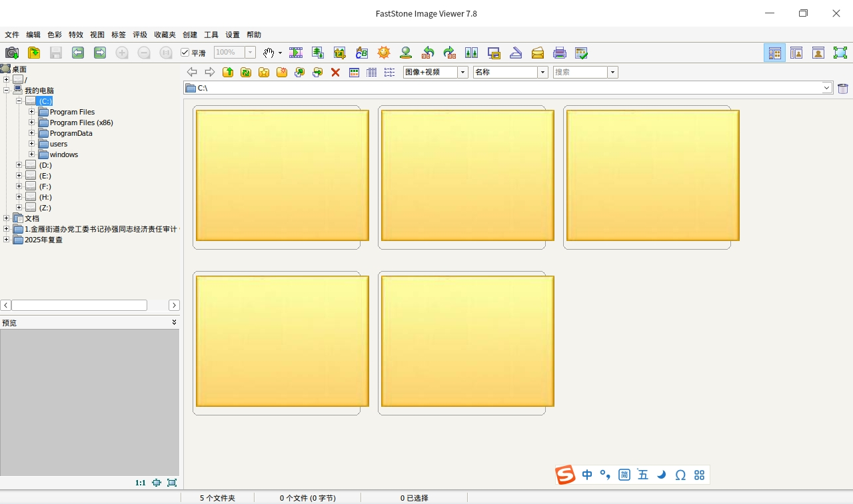Toggle the 平滑 checkbox
The image size is (853, 504).
[x=185, y=53]
